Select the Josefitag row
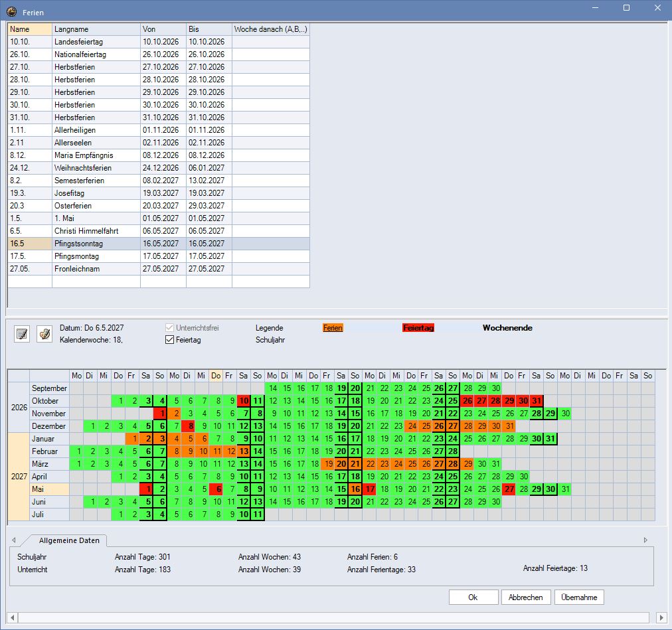 pos(159,193)
